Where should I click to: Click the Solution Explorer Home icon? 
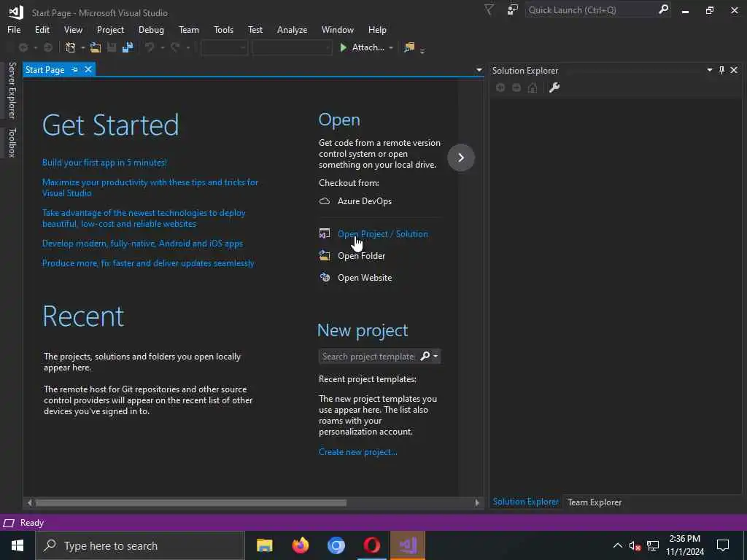[533, 87]
